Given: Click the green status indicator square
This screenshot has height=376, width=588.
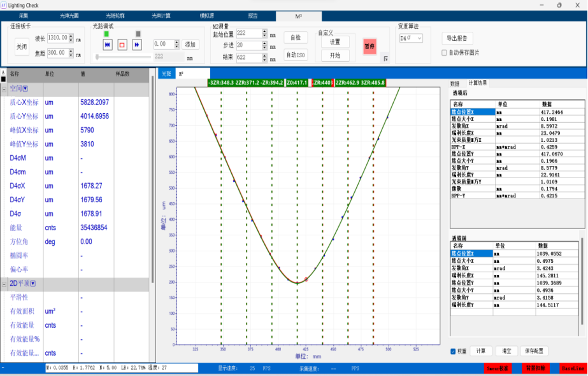Looking at the screenshot, I should (x=106, y=34).
